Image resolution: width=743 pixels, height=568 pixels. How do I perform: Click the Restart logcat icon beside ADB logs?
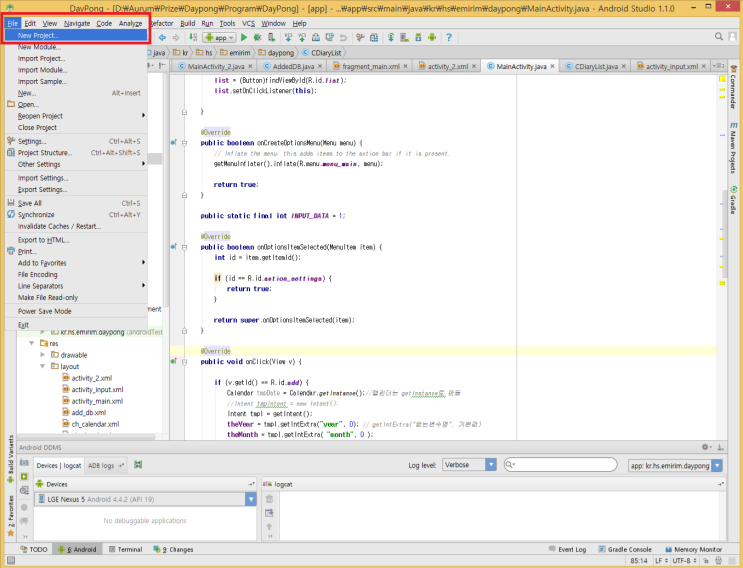tap(138, 465)
